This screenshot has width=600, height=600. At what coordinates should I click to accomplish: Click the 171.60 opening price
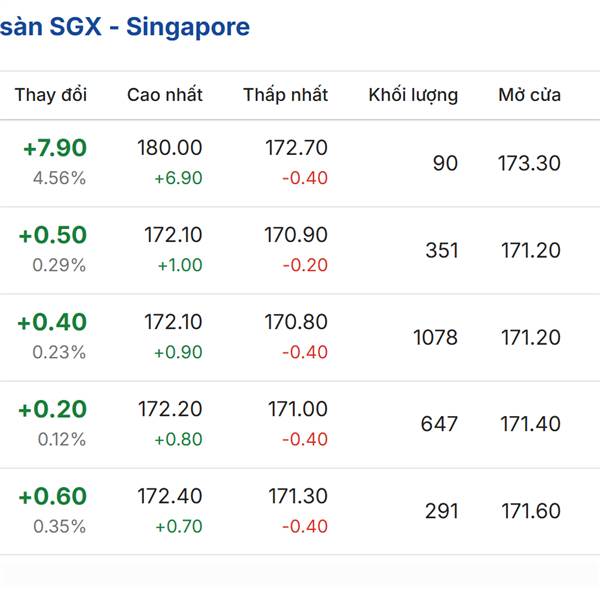click(x=531, y=511)
